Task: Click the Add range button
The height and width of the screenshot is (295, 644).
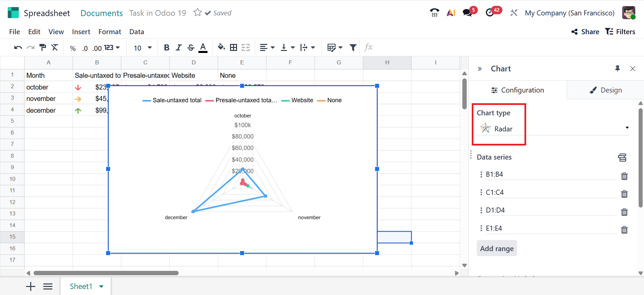Action: (x=497, y=248)
